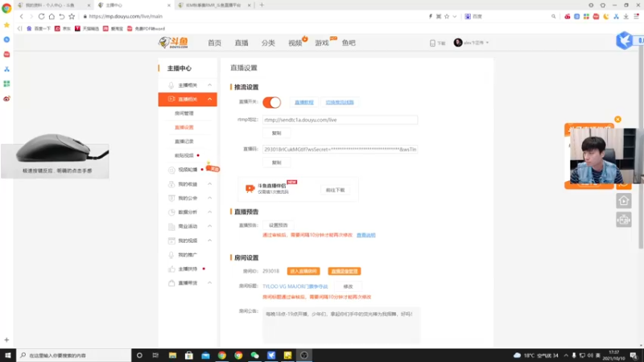Click the undo close arrow icon

click(62, 16)
